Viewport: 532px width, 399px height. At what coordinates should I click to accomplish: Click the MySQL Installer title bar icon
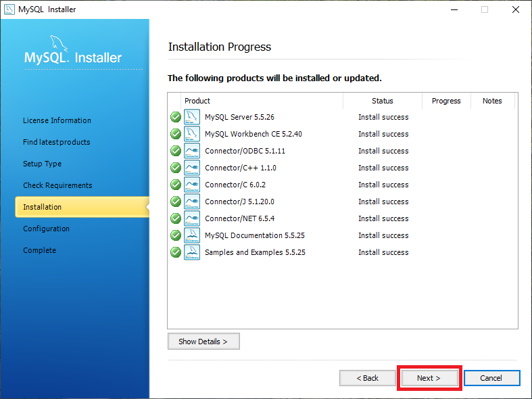pyautogui.click(x=9, y=9)
